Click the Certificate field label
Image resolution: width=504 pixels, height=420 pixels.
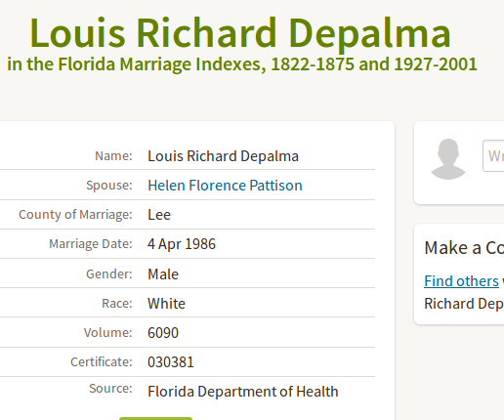tap(102, 362)
